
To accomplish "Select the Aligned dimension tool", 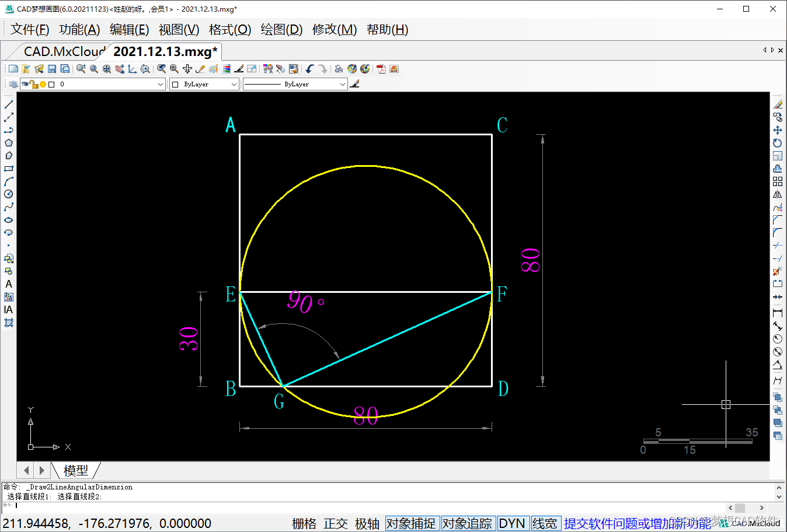I will [778, 325].
